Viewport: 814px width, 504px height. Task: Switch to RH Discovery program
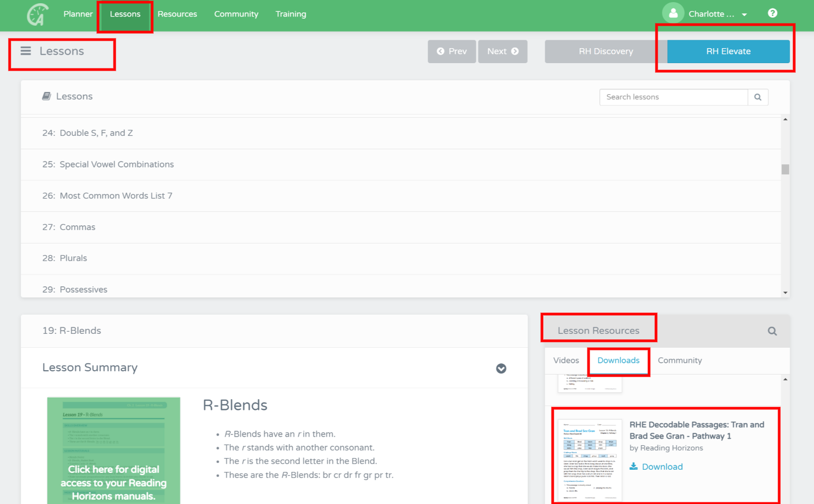606,51
